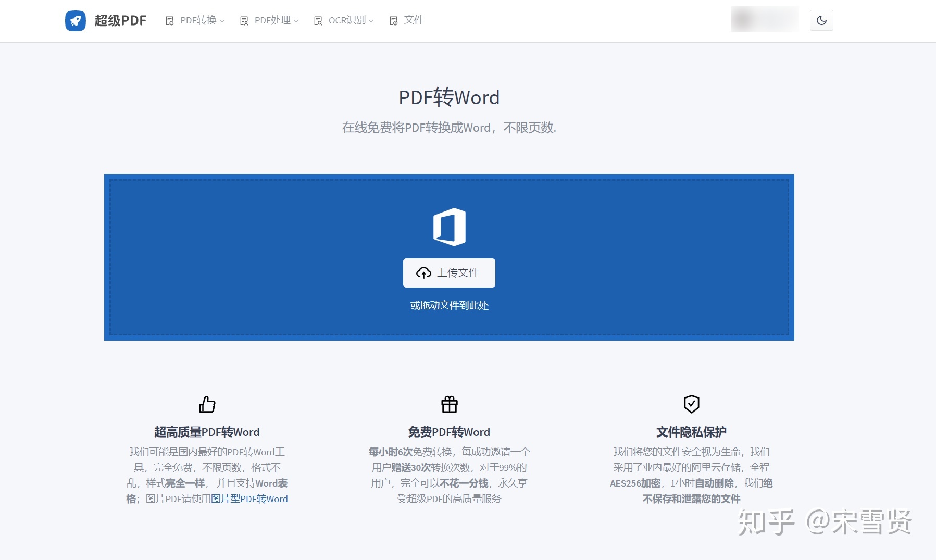Click the document icon beside PDF转换
This screenshot has width=936, height=560.
[x=170, y=21]
